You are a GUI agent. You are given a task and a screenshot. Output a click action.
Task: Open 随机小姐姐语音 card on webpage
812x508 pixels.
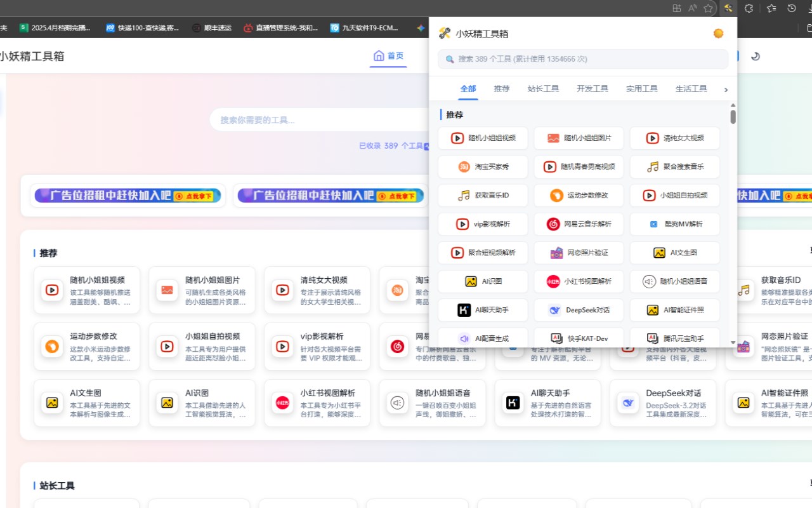pyautogui.click(x=433, y=403)
